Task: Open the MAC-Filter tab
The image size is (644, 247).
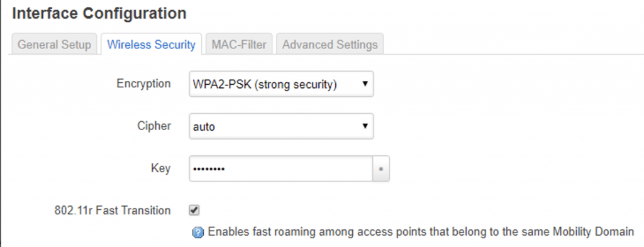Action: [239, 44]
